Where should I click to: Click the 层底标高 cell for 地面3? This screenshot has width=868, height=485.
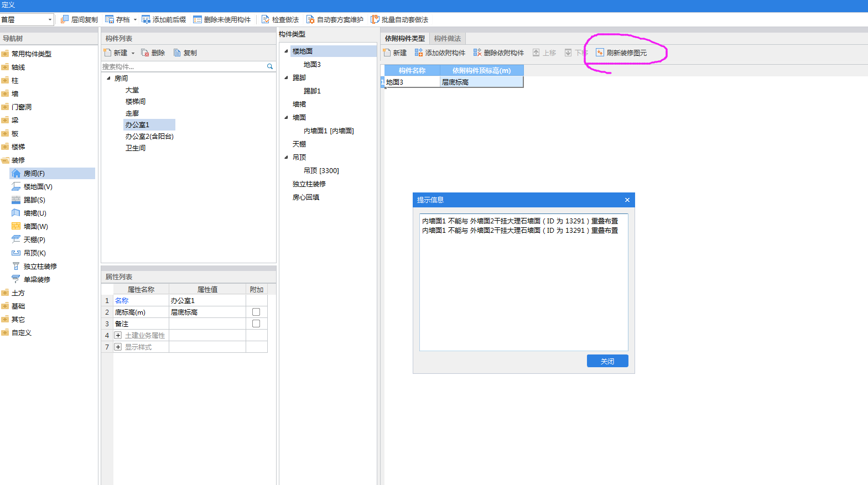[x=481, y=82]
